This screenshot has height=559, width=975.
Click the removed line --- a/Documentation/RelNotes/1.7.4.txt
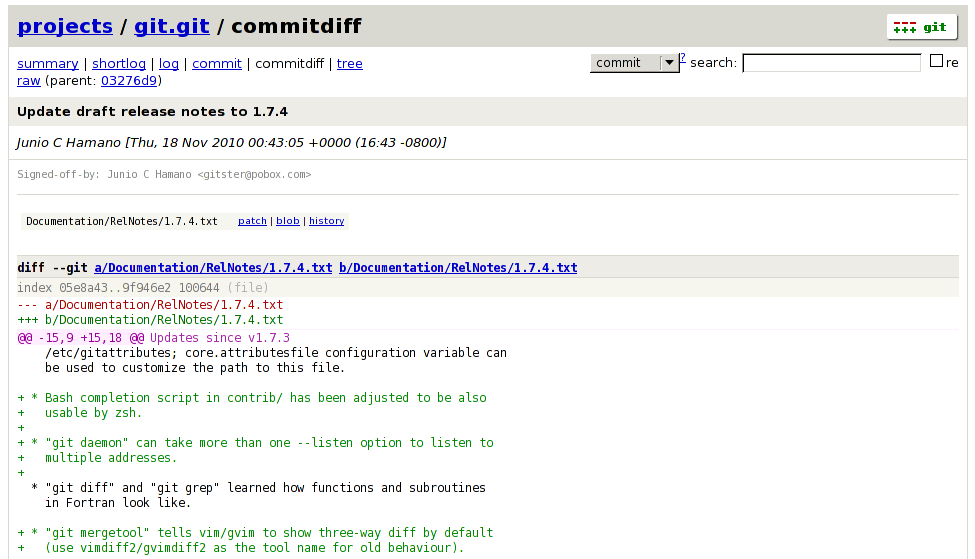click(x=150, y=305)
